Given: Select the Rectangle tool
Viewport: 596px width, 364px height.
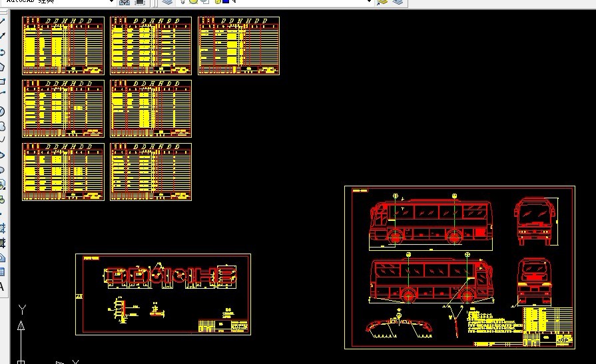Looking at the screenshot, I should [x=2, y=81].
